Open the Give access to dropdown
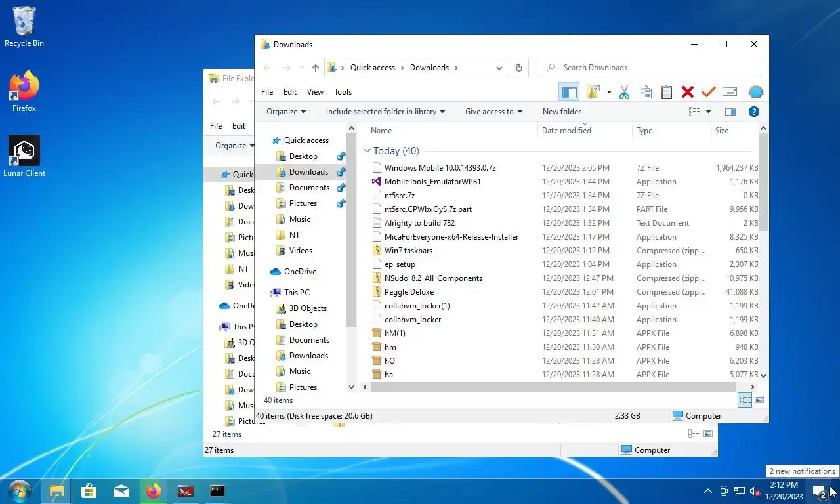Image resolution: width=840 pixels, height=504 pixels. (x=493, y=112)
